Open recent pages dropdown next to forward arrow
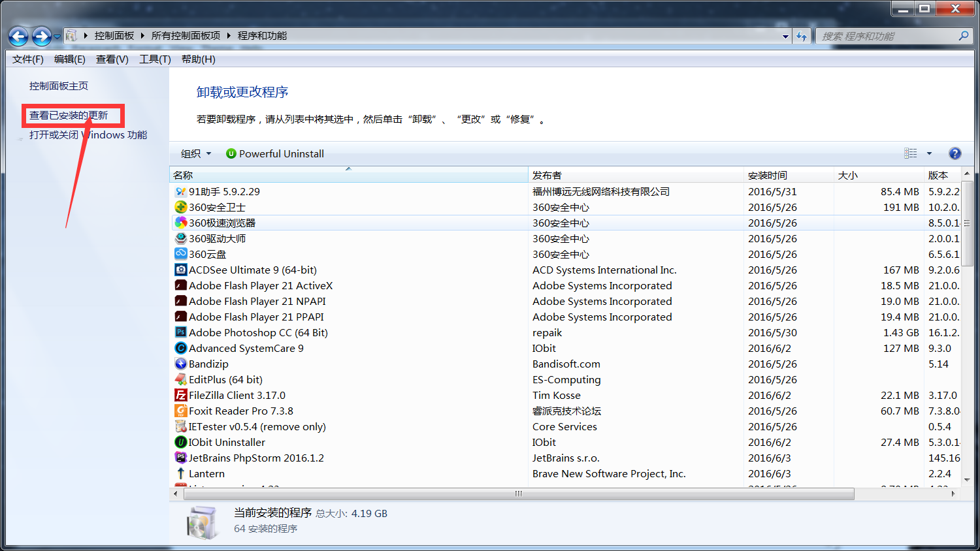Screen dimensions: 980x551 point(57,37)
